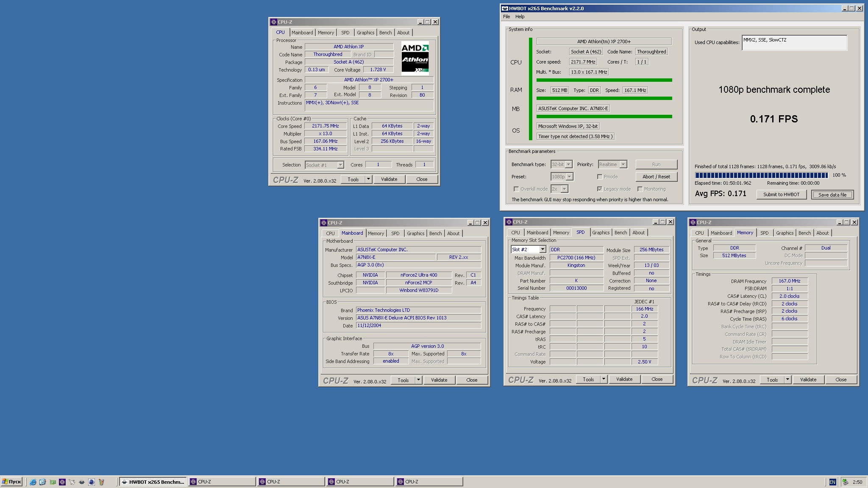Click the AMD Athlon(tm) XP 2700+ field in HWBOT
This screenshot has width=868, height=488.
pos(604,42)
